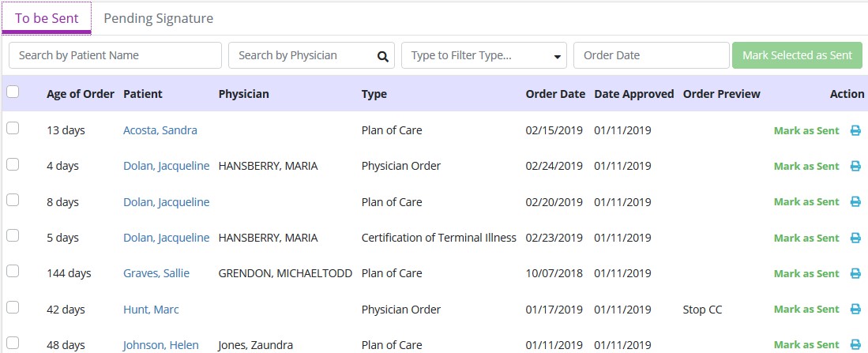Print the Graves, Sallie Plan of Care

[x=855, y=273]
